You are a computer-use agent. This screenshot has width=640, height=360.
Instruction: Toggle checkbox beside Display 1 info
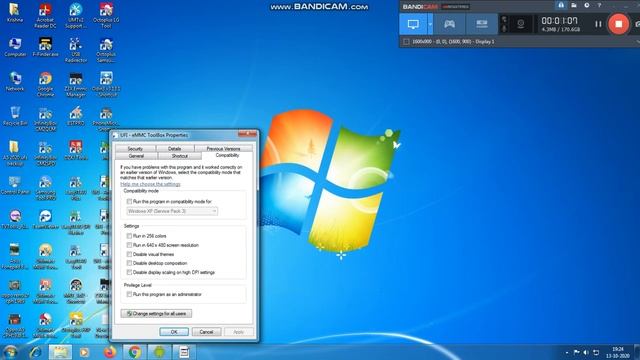pyautogui.click(x=406, y=42)
